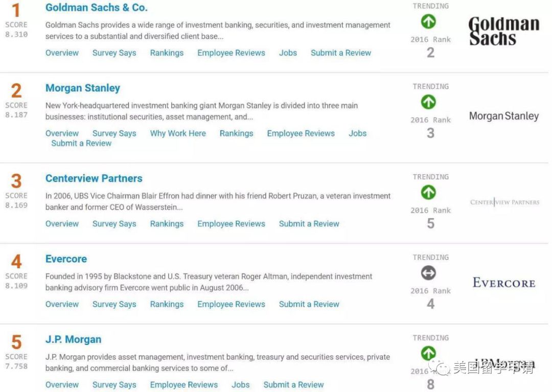This screenshot has width=552, height=392.
Task: Open Jobs link under J.P. Morgan
Action: point(240,385)
